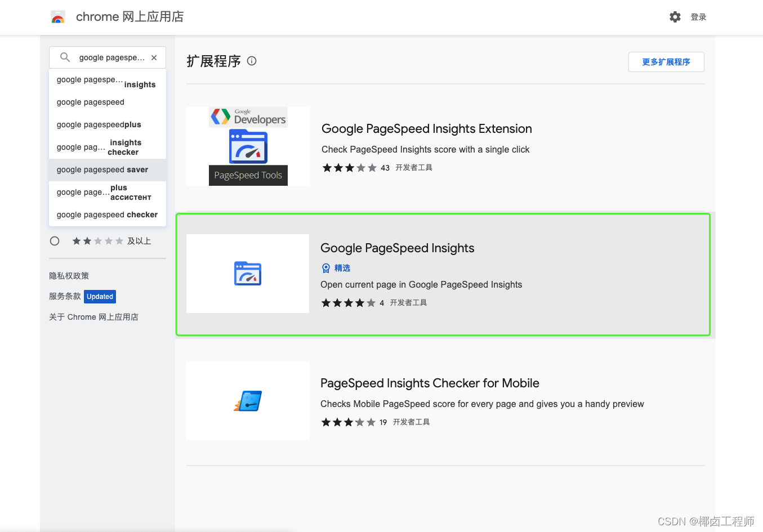
Task: Click the 精选 featured badge icon
Action: (325, 268)
